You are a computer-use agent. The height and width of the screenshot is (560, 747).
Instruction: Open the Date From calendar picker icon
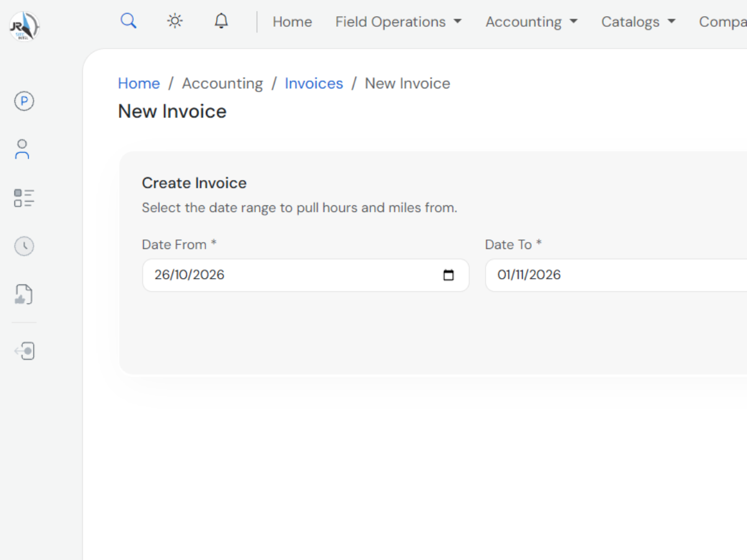(x=448, y=275)
